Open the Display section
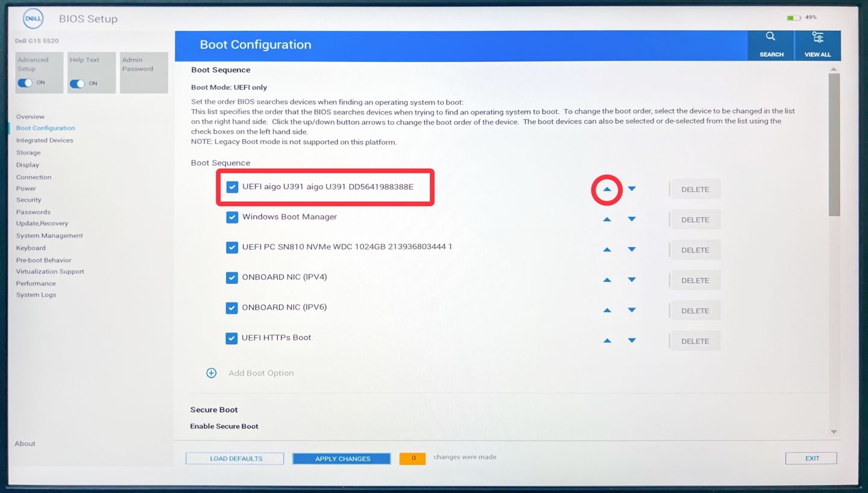Screen dimensions: 868x493 point(28,165)
